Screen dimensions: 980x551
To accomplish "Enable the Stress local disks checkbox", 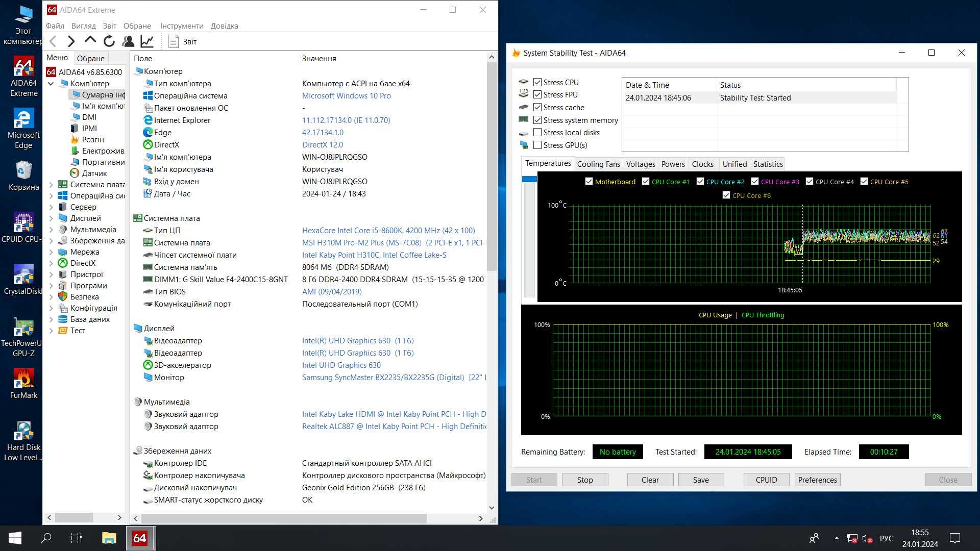I will click(x=537, y=132).
